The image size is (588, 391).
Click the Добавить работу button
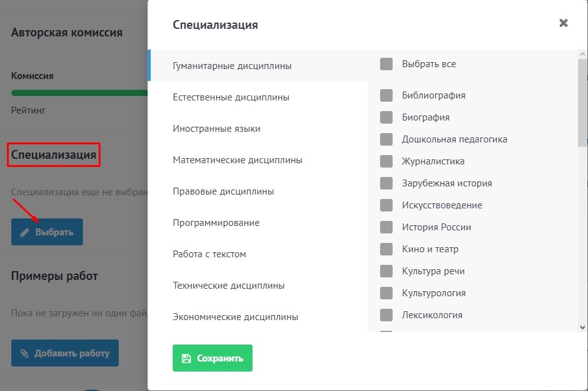65,353
